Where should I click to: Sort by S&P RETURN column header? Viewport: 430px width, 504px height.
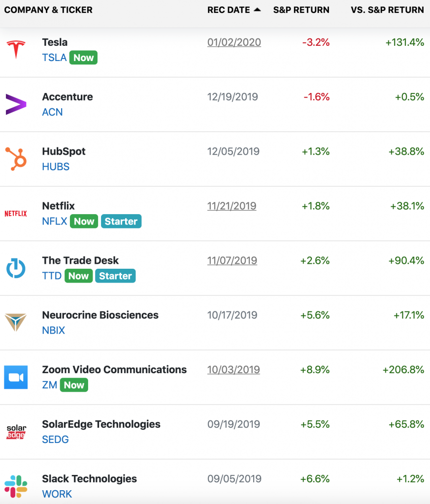click(301, 10)
